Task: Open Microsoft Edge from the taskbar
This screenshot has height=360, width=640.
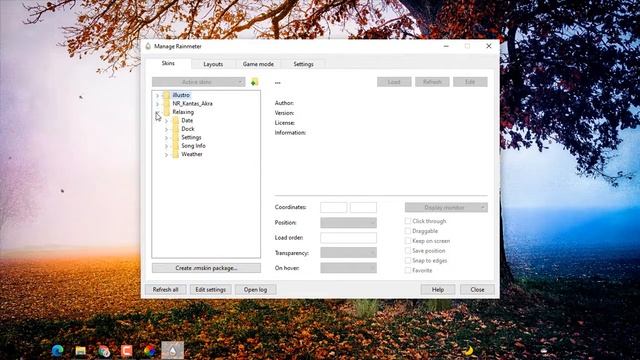Action: point(58,350)
